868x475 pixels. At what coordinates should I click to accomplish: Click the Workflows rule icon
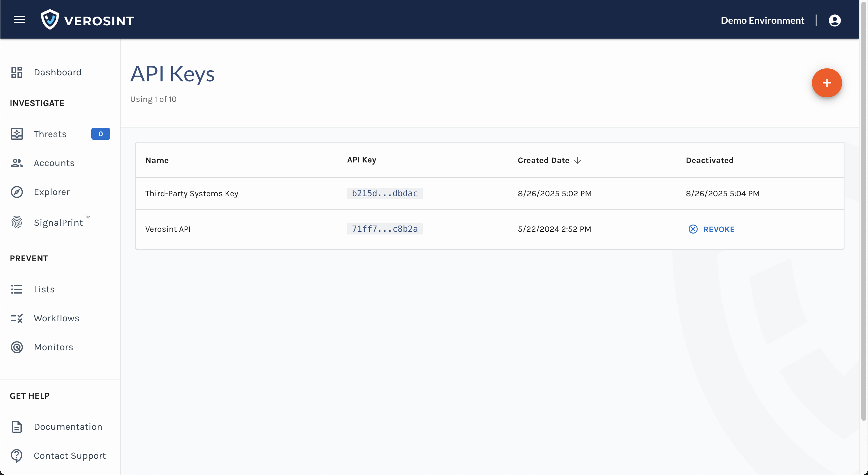[x=17, y=318]
